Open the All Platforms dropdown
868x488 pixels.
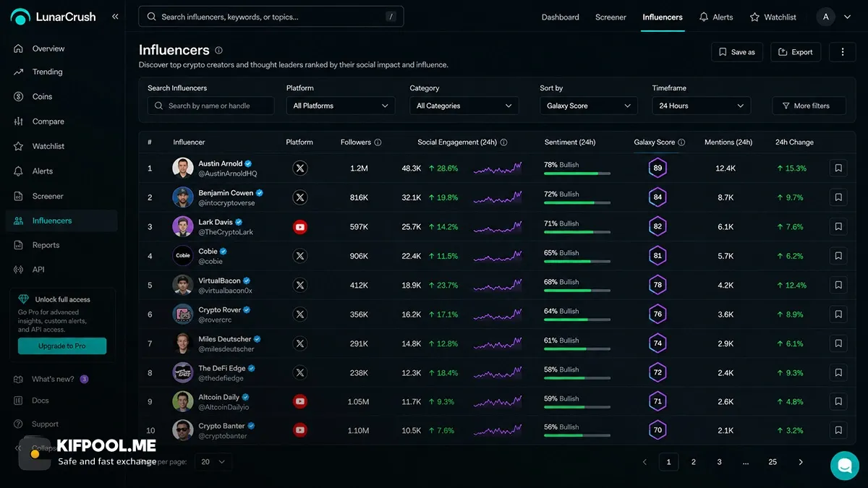(341, 106)
